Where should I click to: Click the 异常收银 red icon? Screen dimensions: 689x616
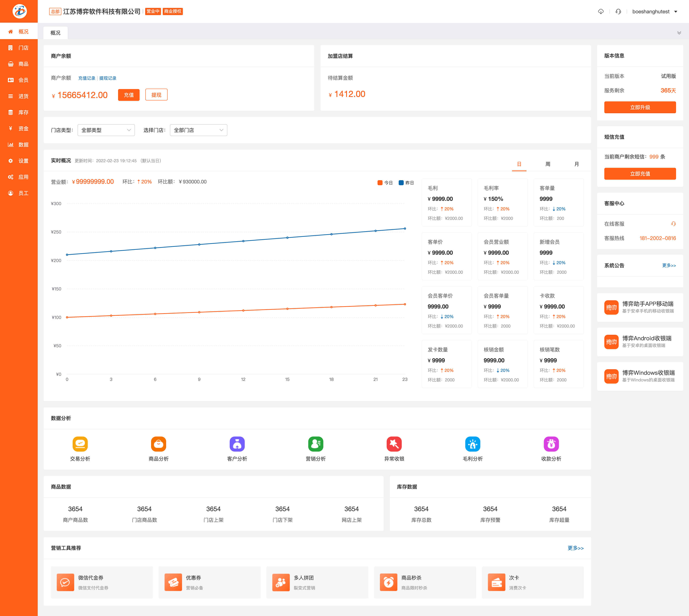[394, 444]
